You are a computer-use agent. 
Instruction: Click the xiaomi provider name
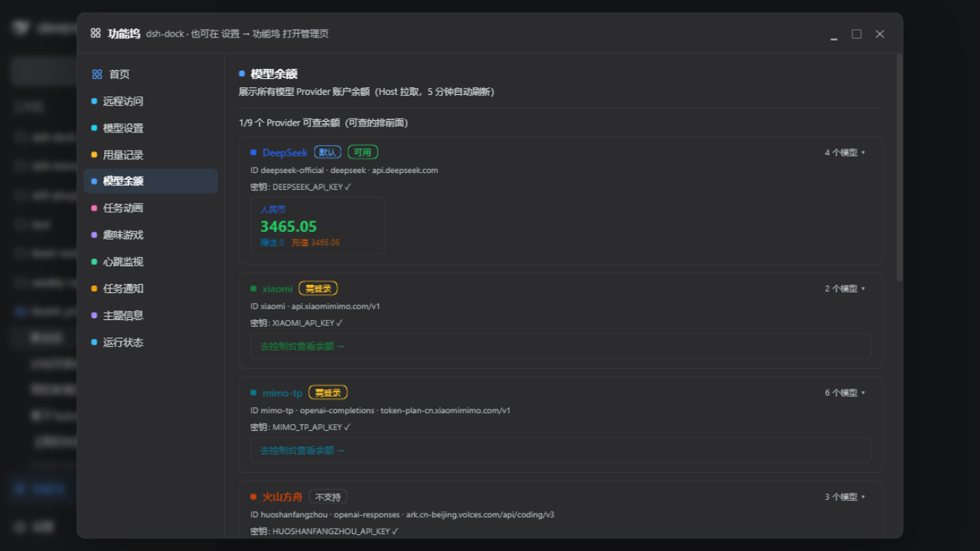pos(277,289)
